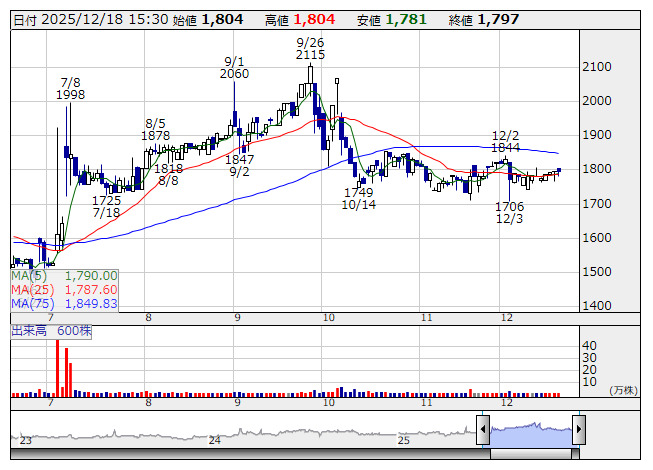Click the 1400 price axis label
This screenshot has width=653, height=470.
(x=597, y=306)
